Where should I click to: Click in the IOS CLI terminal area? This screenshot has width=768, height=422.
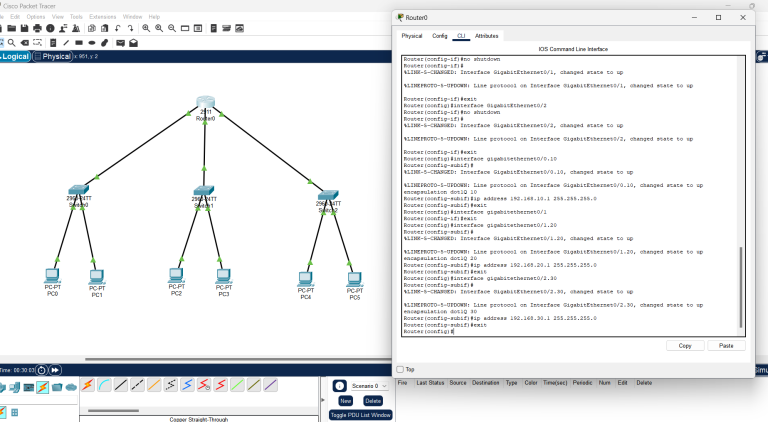tap(571, 196)
